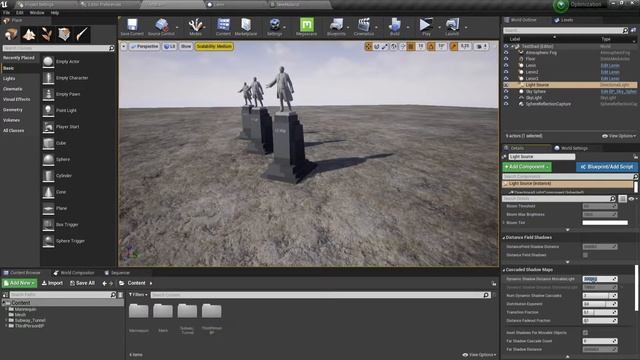
Task: Open the Help menu
Action: pos(55,13)
